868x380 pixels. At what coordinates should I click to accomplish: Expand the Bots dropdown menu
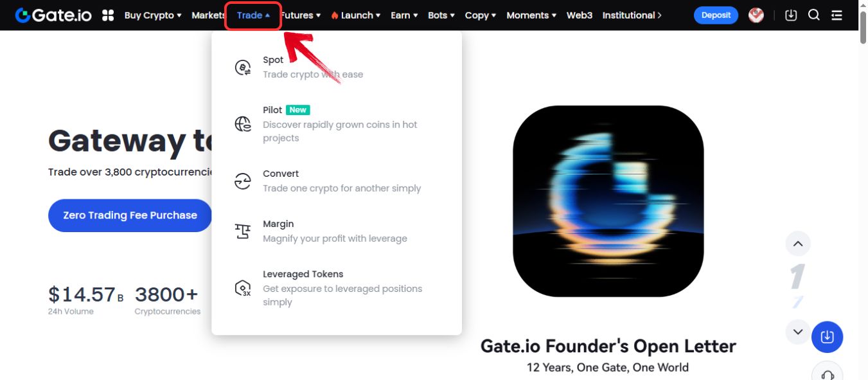point(441,15)
